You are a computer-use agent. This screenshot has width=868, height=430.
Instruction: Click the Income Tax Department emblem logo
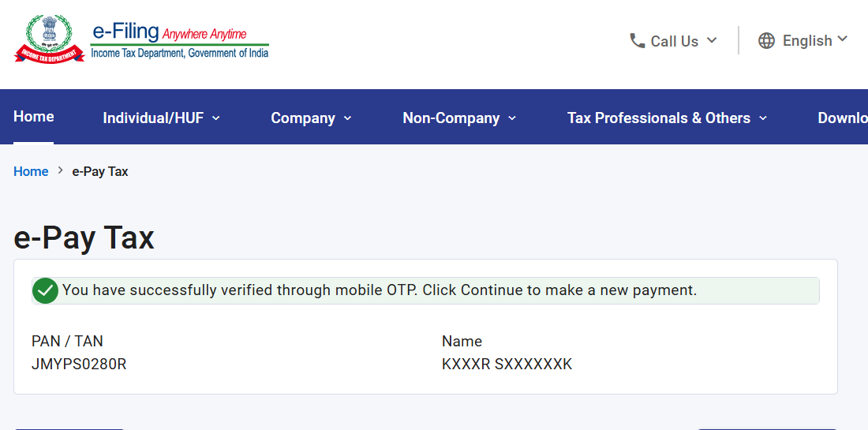[49, 39]
